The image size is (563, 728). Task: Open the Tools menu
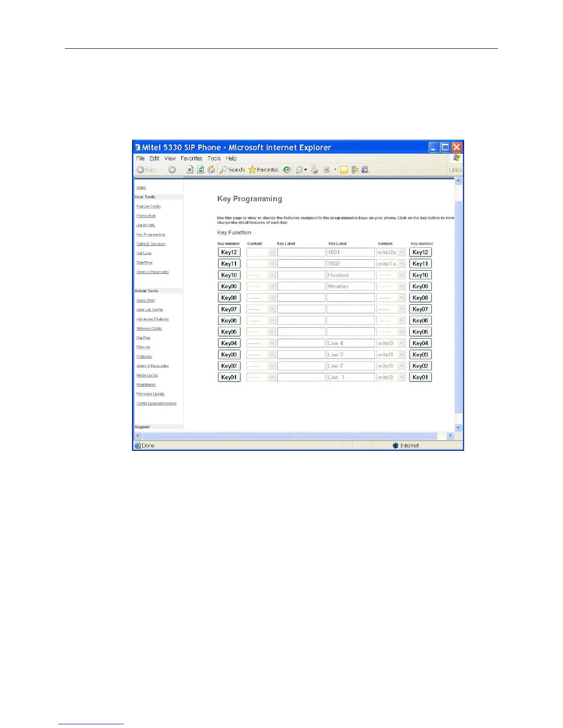(214, 158)
